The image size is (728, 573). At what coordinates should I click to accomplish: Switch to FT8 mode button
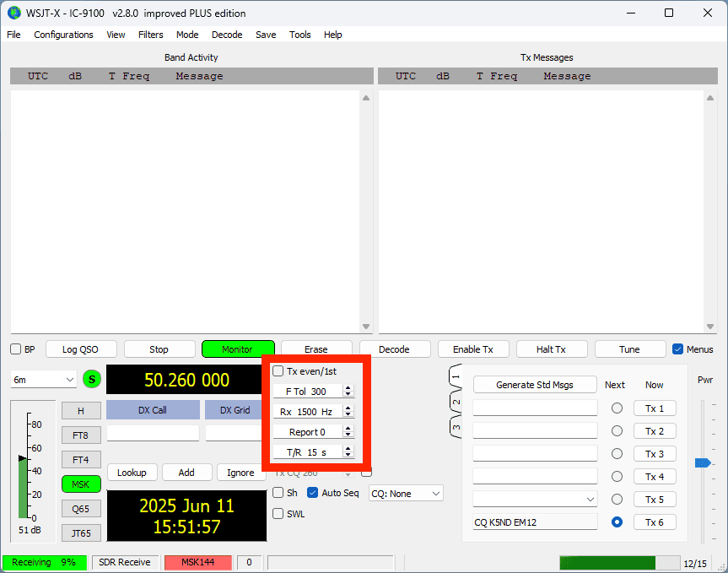tap(80, 435)
